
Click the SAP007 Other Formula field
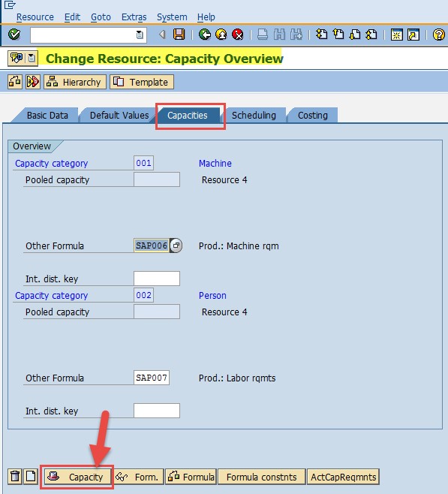(x=152, y=378)
